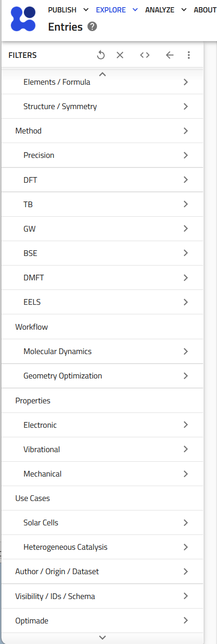Select the Optimade filter entry
Viewport: 217px width, 644px height.
[x=102, y=621]
